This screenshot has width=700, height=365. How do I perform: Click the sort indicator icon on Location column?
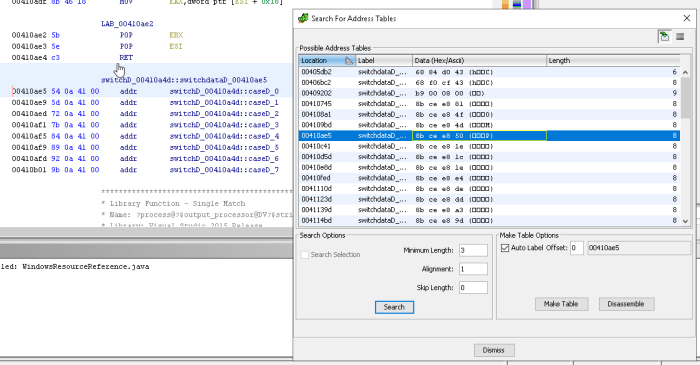coord(349,61)
